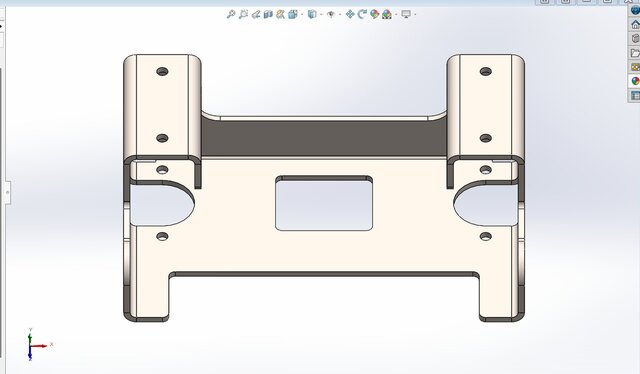Select the four-arrow Pan view tool
This screenshot has width=640, height=374.
(350, 15)
